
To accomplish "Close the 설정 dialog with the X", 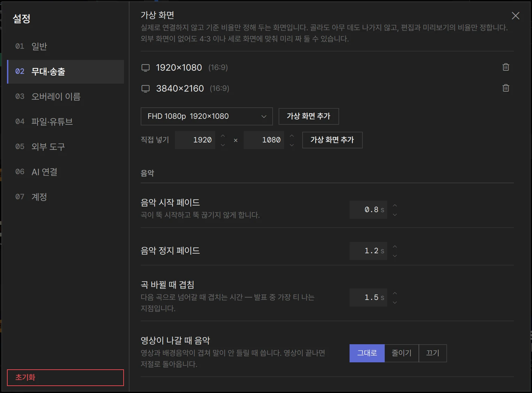I will [x=515, y=16].
